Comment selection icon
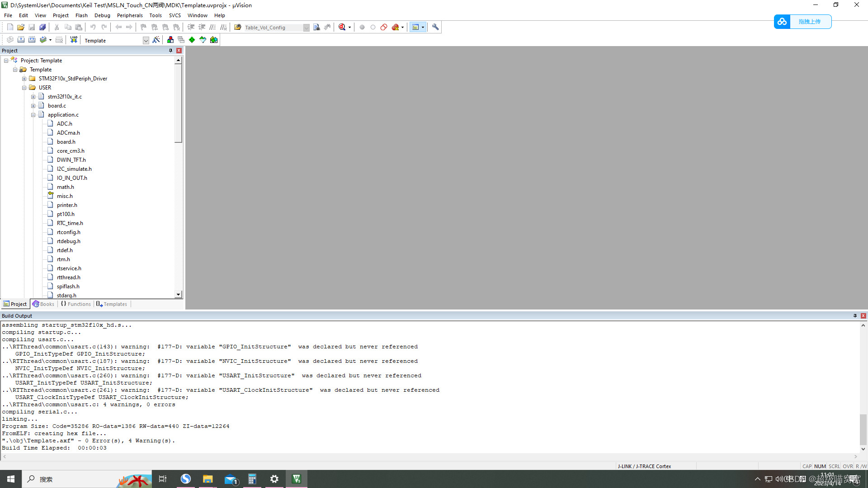868x488 pixels. click(213, 27)
